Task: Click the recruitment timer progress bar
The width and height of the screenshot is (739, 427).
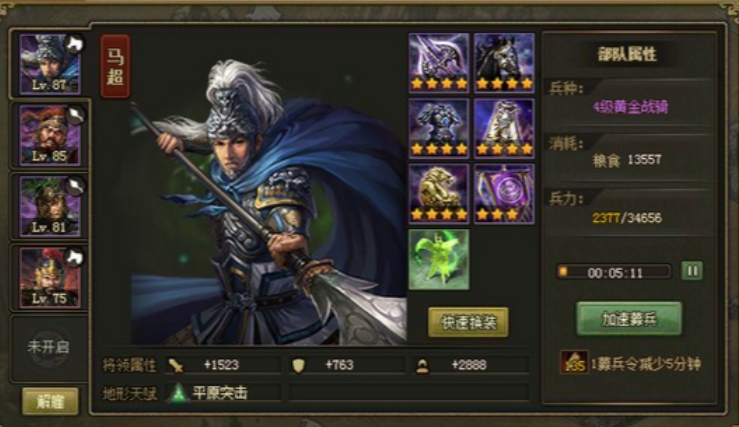Action: 614,272
